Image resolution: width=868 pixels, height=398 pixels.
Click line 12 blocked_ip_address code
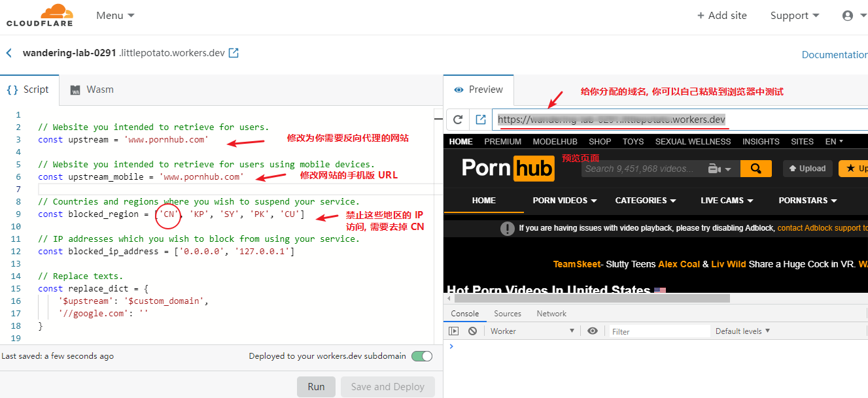click(166, 251)
